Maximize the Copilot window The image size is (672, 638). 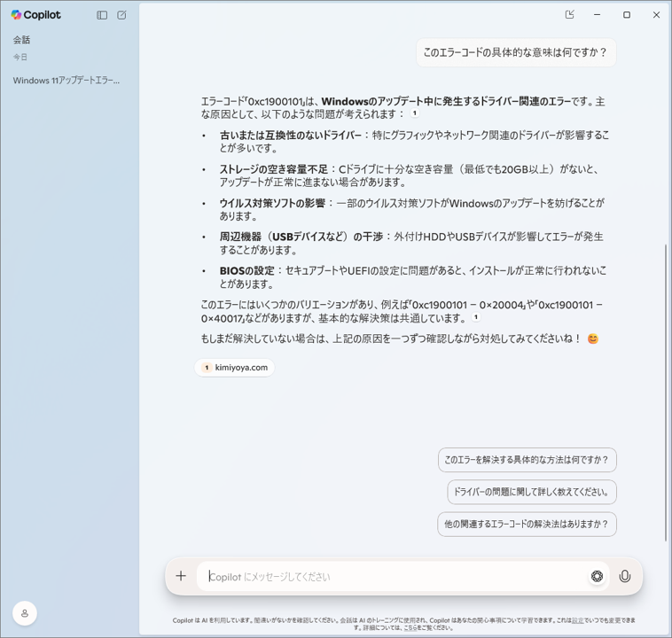[627, 15]
